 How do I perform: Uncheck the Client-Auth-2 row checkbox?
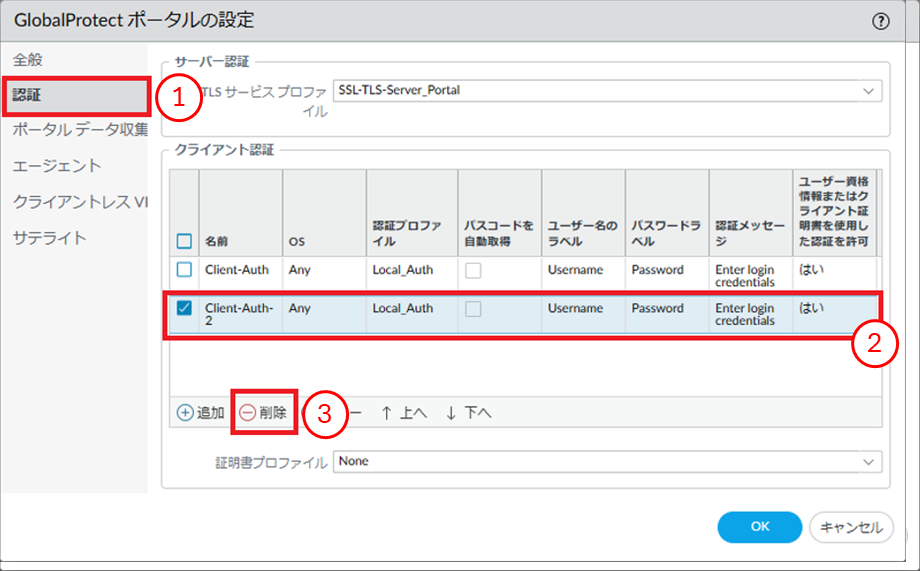[x=184, y=308]
